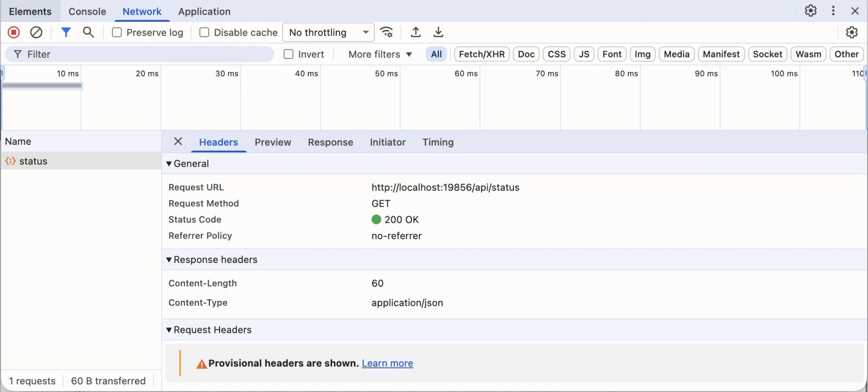Follow the Learn more link
This screenshot has height=392, width=868.
point(387,363)
